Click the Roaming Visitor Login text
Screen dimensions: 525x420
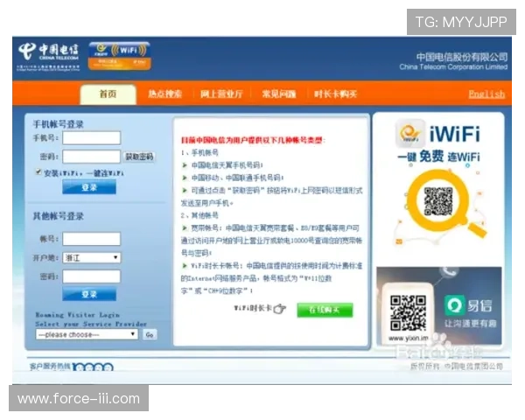point(78,315)
